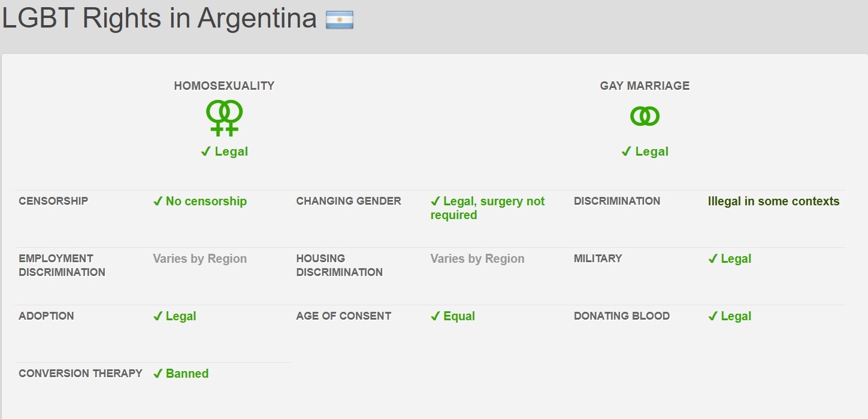Select the GAY MARRIAGE heading

click(x=645, y=86)
